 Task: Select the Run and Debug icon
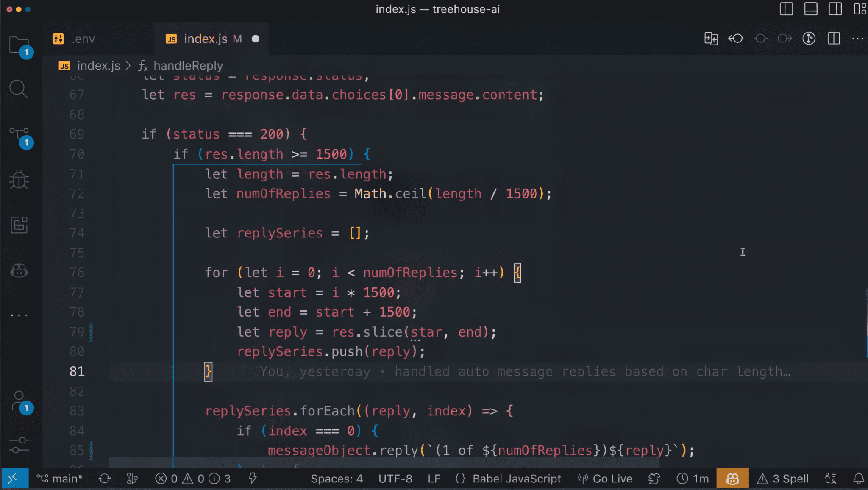[19, 179]
